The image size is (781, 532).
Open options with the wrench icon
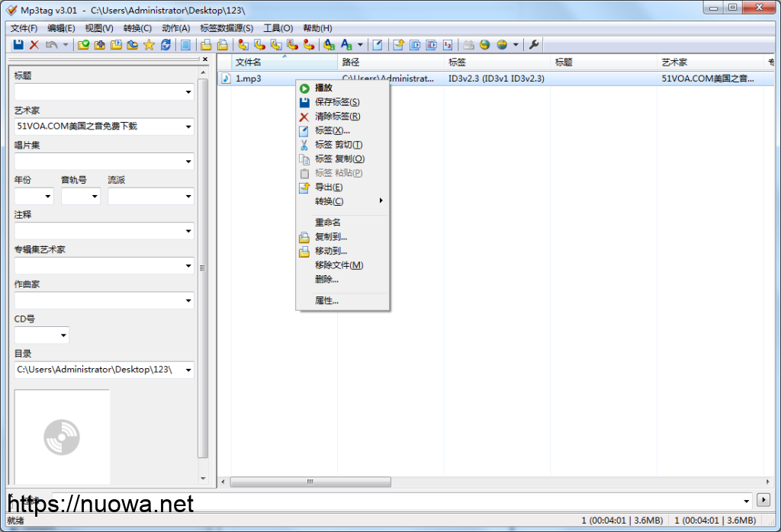click(534, 45)
